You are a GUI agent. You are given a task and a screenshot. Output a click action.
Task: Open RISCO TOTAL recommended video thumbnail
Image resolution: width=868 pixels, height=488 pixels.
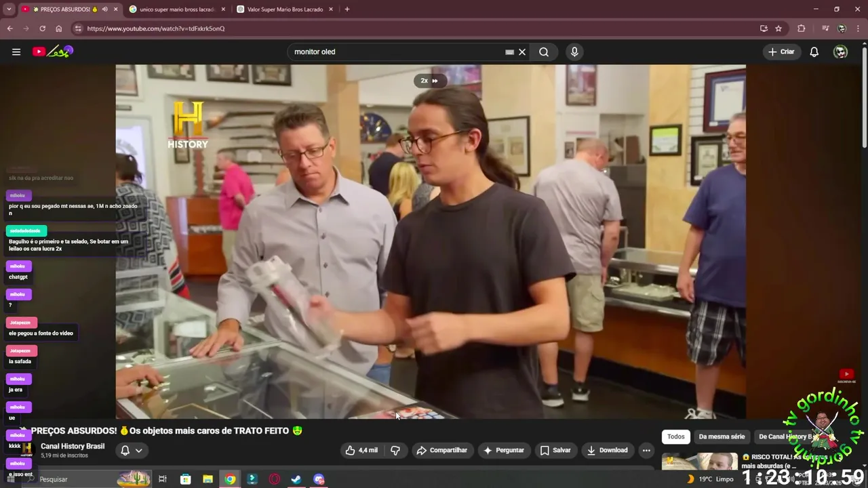pyautogui.click(x=699, y=462)
